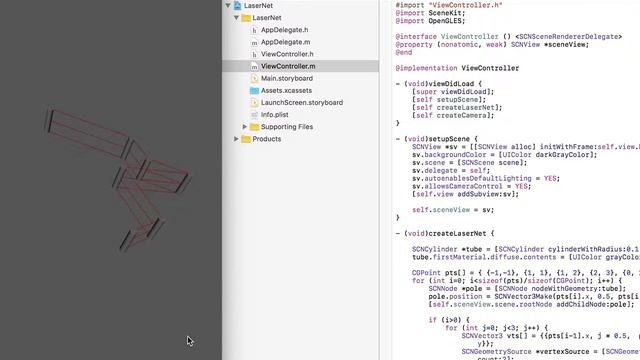Open Main.storyboard in the navigator
640x360 pixels.
click(287, 78)
